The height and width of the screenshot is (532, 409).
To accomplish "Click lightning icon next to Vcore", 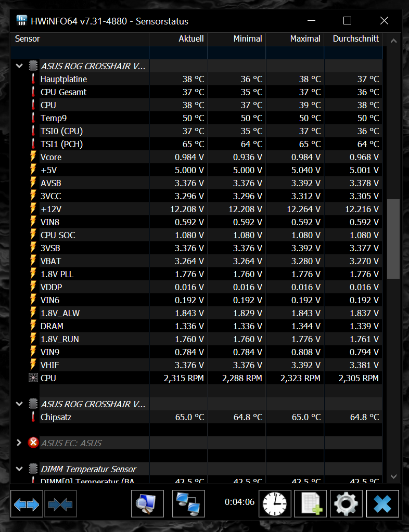I will click(x=33, y=157).
